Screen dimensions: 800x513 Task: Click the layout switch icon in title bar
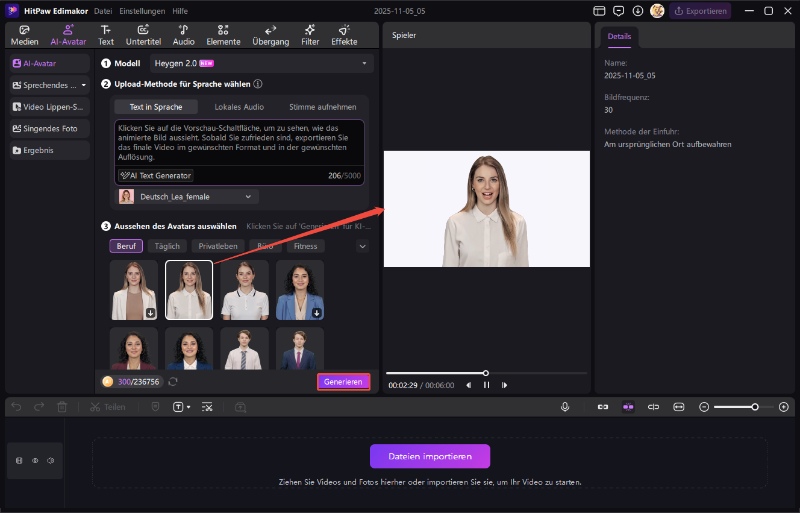click(599, 11)
